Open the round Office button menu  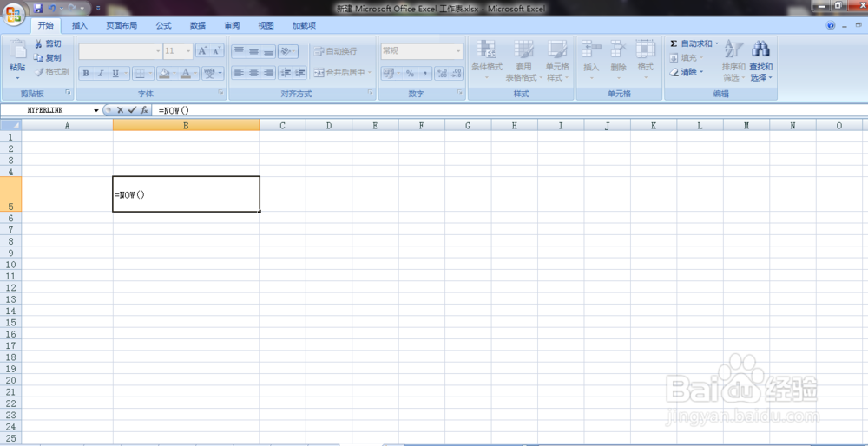click(x=14, y=13)
